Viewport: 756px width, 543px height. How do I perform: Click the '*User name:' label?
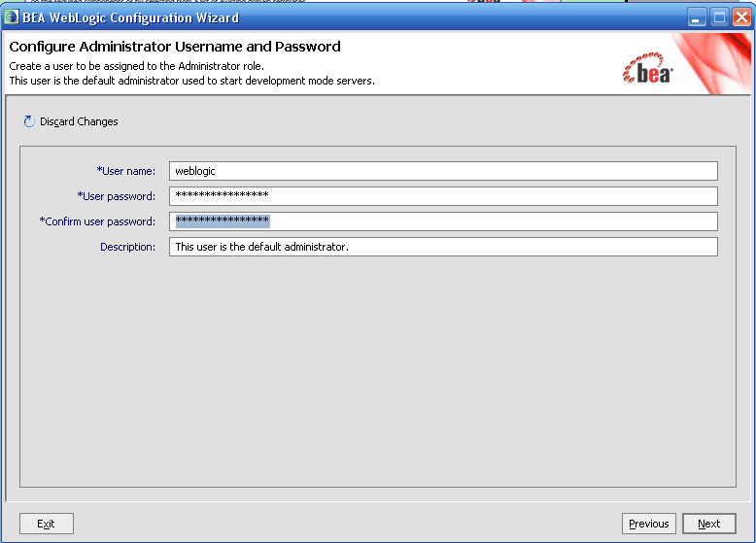(x=126, y=171)
